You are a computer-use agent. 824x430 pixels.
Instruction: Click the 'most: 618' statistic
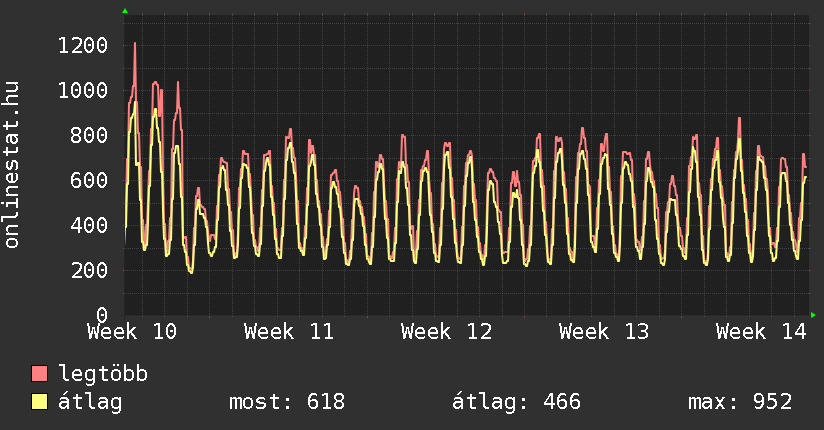coord(287,402)
